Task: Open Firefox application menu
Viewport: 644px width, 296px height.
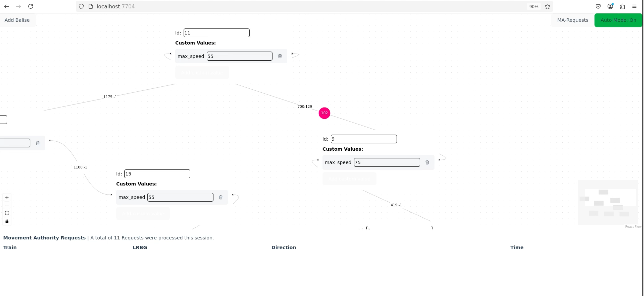Action: click(x=634, y=7)
